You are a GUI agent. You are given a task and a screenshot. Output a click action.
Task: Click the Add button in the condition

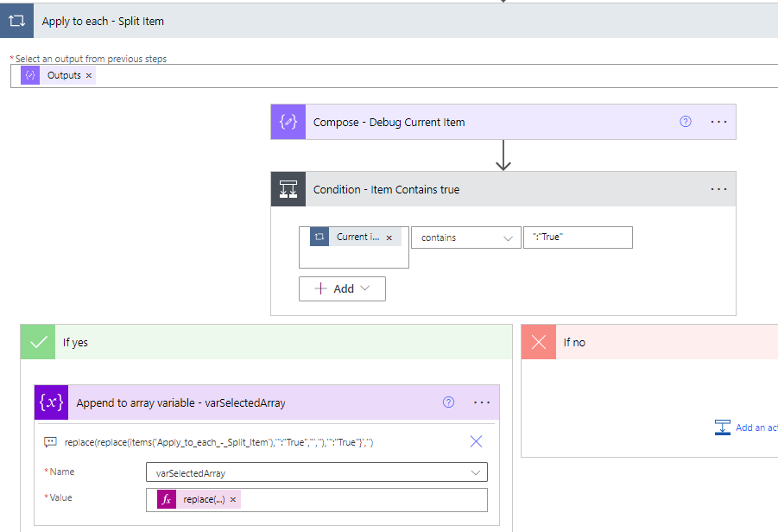(x=342, y=288)
